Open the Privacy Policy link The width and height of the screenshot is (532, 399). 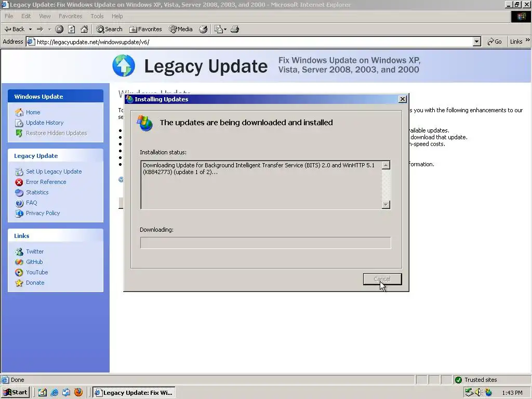pos(43,213)
